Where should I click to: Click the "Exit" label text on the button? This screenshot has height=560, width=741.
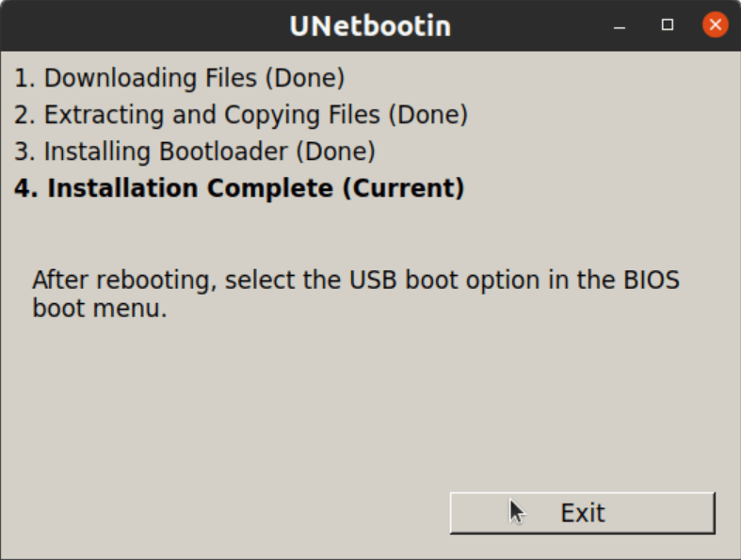(x=582, y=513)
